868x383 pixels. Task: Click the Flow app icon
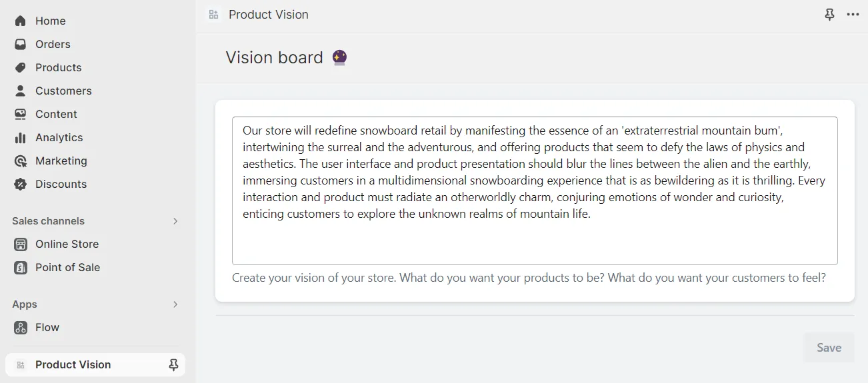coord(21,328)
